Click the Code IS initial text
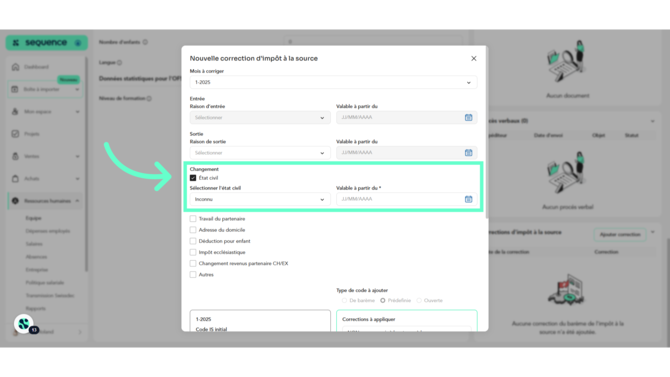Image resolution: width=670 pixels, height=377 pixels. coord(212,329)
